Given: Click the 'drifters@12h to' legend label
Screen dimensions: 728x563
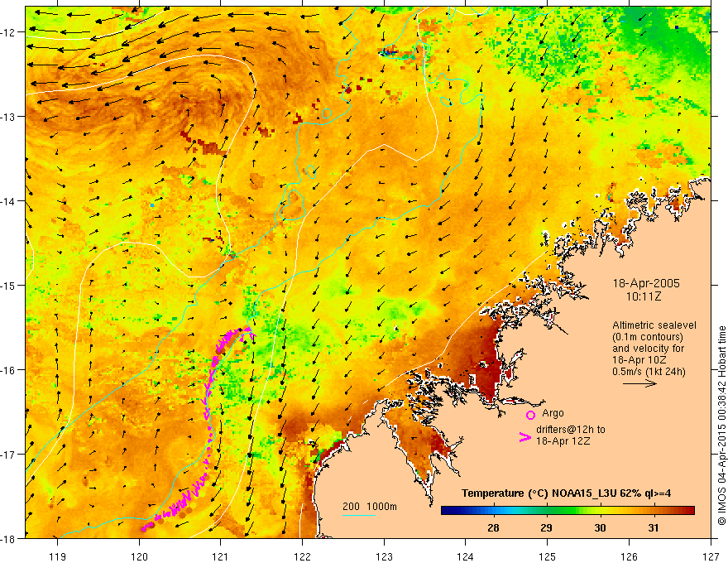Looking at the screenshot, I should click(571, 430).
